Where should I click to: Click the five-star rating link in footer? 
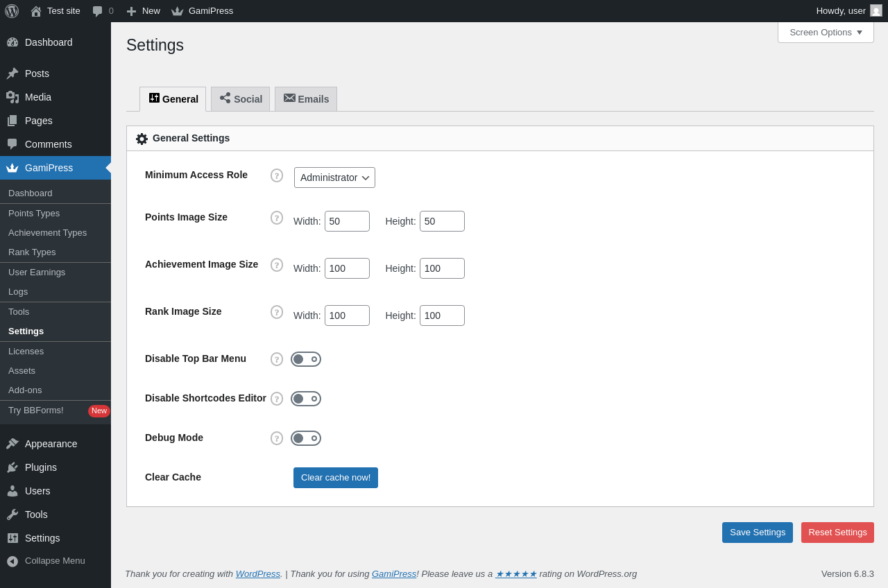[515, 574]
